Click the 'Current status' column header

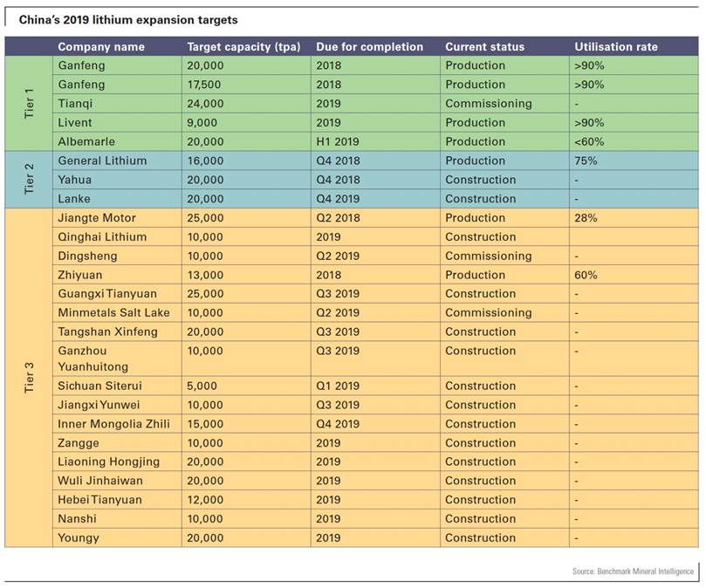point(486,47)
